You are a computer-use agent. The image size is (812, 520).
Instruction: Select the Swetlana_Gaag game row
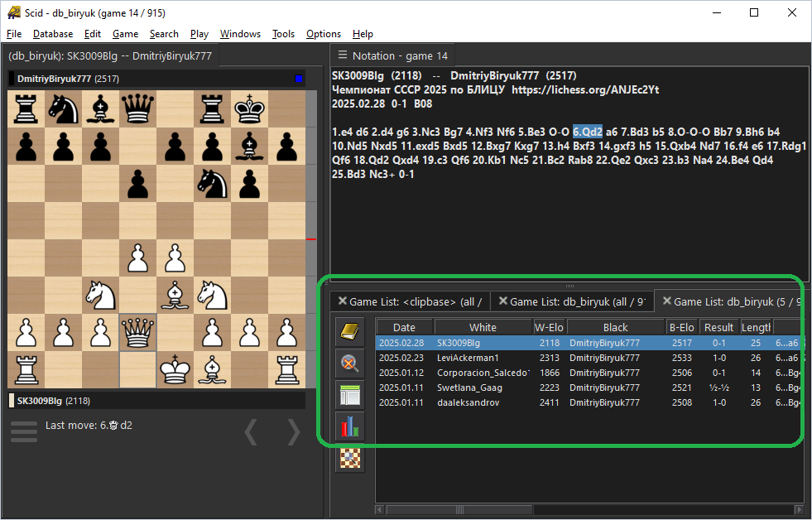coord(589,388)
